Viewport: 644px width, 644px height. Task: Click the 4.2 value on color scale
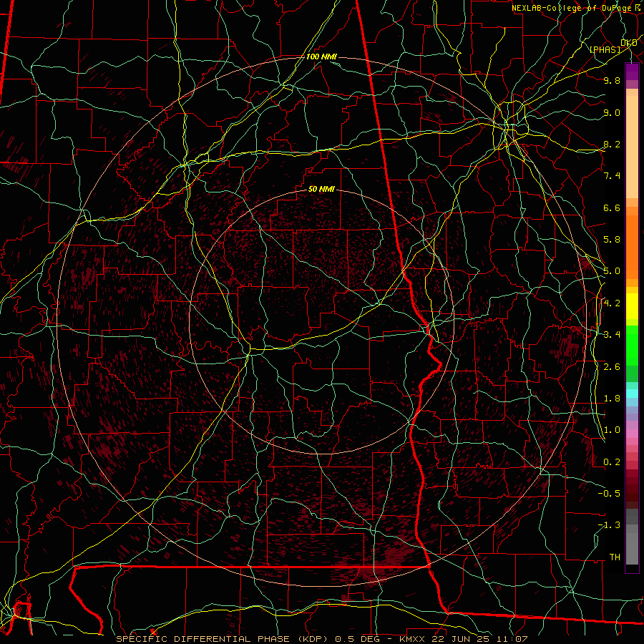pyautogui.click(x=612, y=303)
